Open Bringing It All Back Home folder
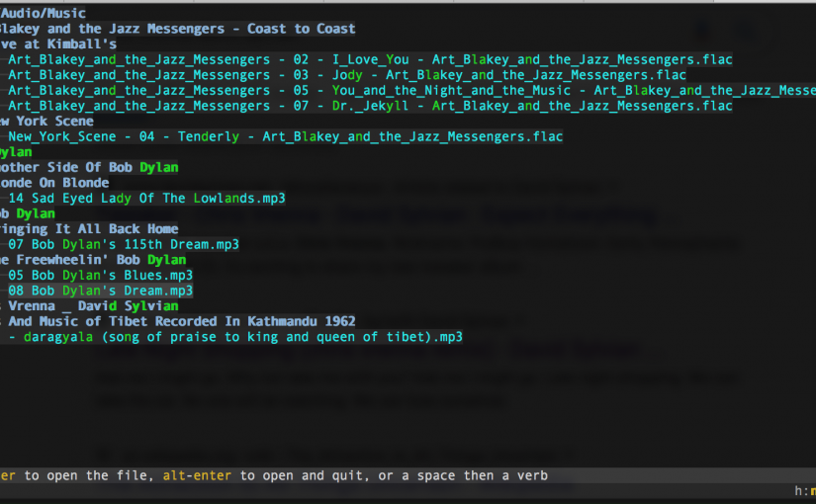816x504 pixels. click(89, 229)
